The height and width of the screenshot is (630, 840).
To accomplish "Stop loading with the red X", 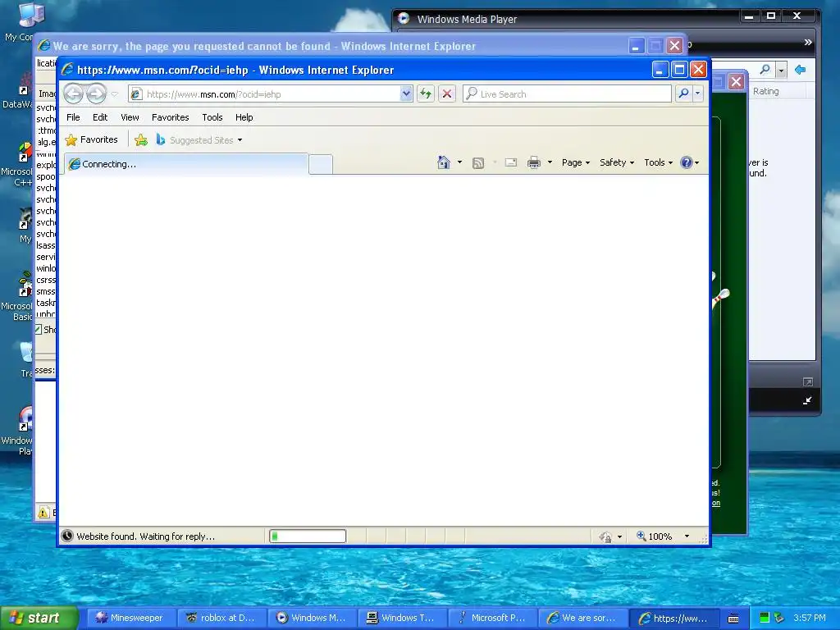I will (447, 94).
